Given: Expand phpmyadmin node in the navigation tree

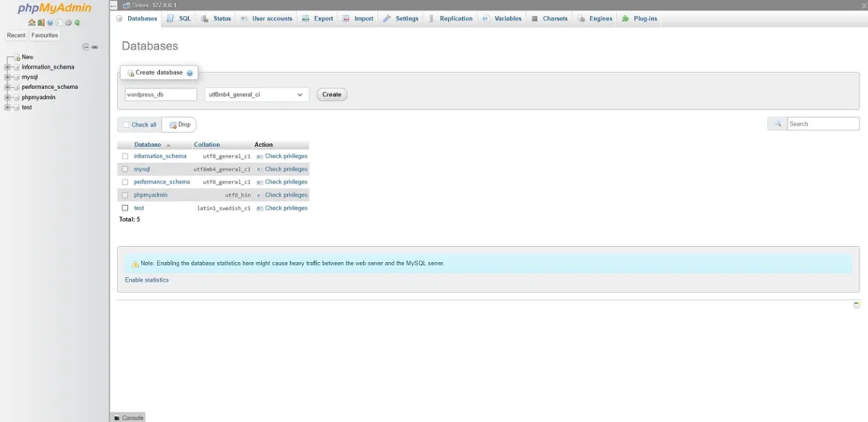Looking at the screenshot, I should click(x=7, y=98).
